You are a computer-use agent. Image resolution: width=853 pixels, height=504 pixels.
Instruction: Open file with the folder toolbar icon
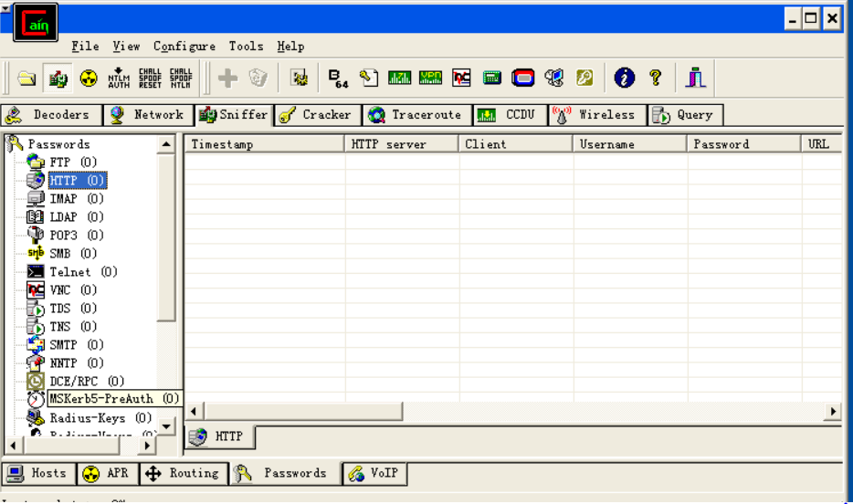(x=26, y=79)
